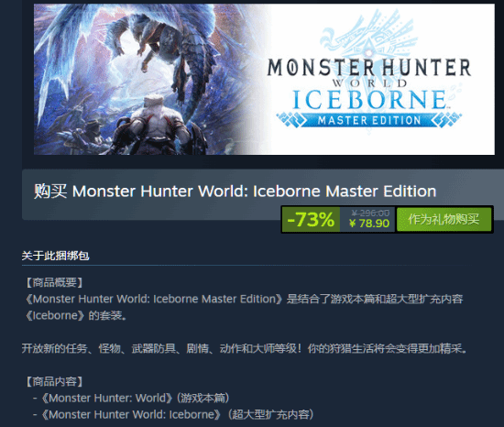Click the struck-through original price ¥ 296.00
Screen dimensions: 504x427
(x=370, y=213)
